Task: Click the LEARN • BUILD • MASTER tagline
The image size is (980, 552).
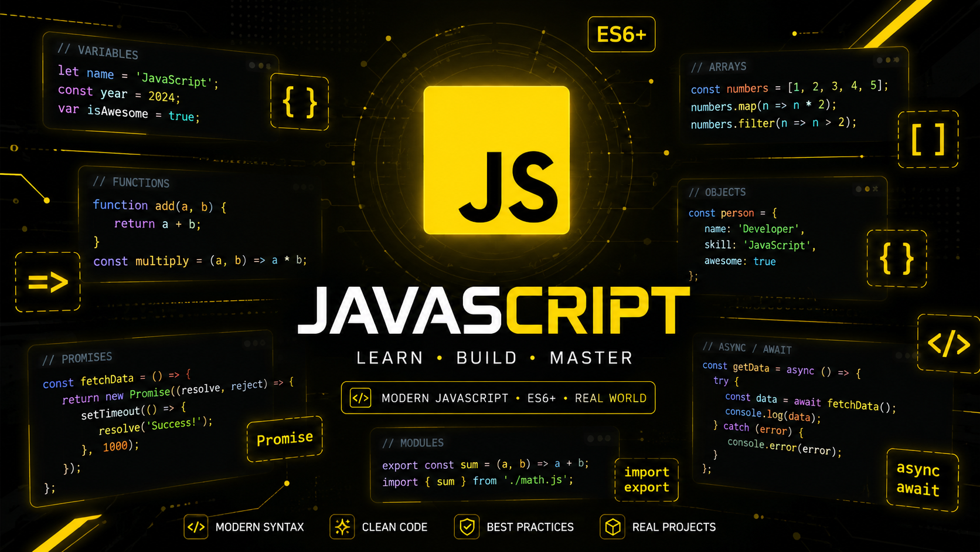Action: click(495, 358)
